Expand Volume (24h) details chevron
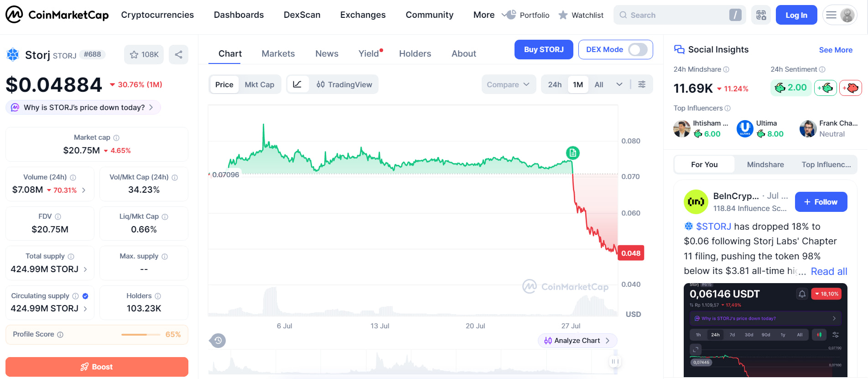 click(x=84, y=190)
